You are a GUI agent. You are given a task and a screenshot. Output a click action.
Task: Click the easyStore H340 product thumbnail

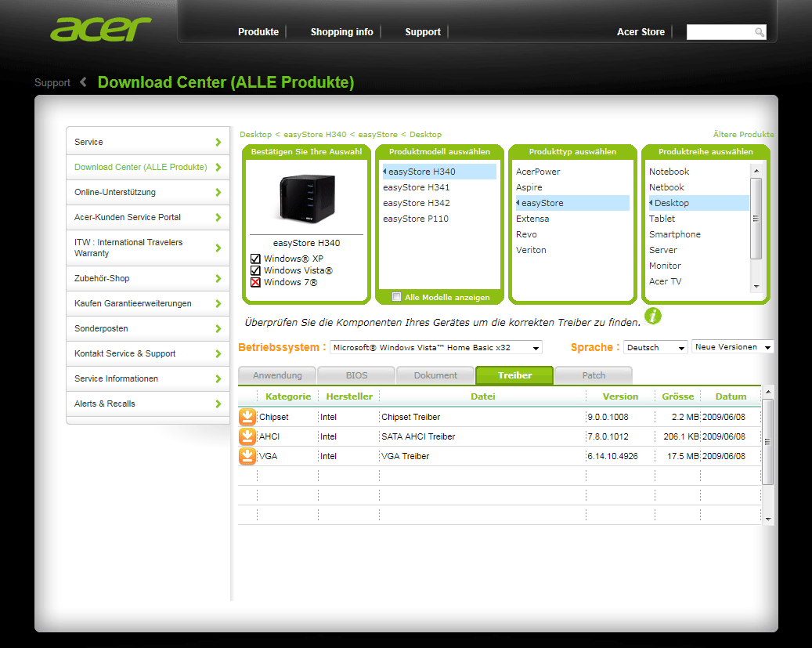click(x=308, y=198)
